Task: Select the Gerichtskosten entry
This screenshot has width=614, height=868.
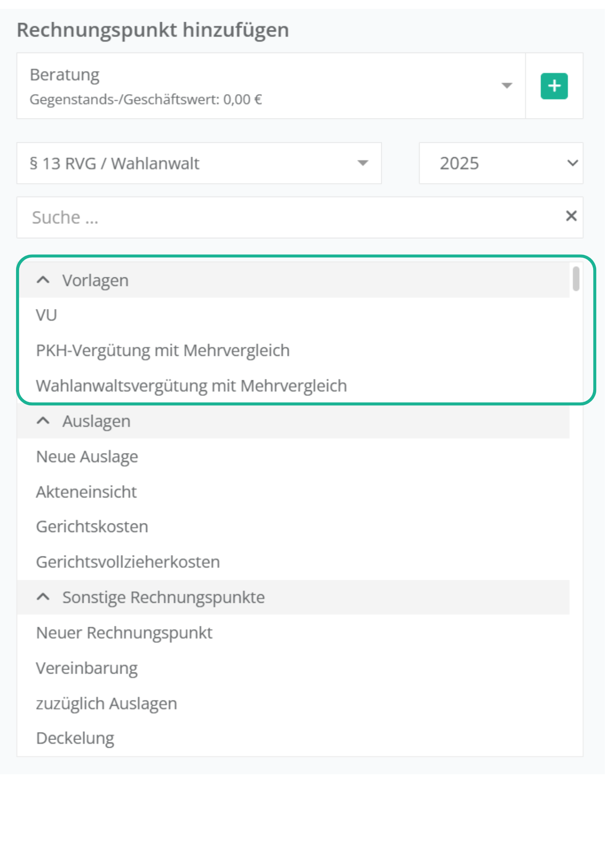Action: point(92,526)
